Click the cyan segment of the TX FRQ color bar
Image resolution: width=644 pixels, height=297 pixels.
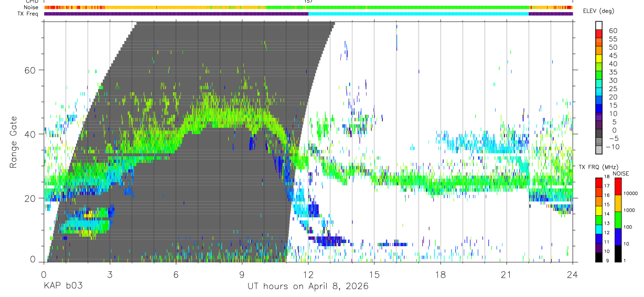pyautogui.click(x=599, y=229)
